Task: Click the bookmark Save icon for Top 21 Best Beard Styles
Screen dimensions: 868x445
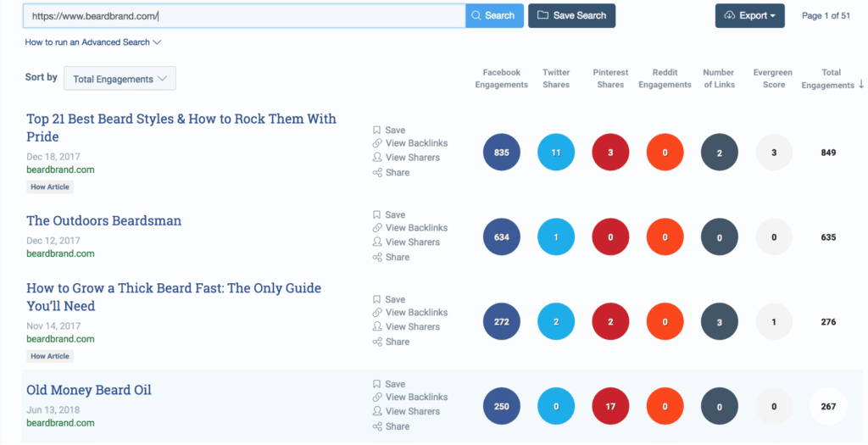Action: (x=377, y=131)
